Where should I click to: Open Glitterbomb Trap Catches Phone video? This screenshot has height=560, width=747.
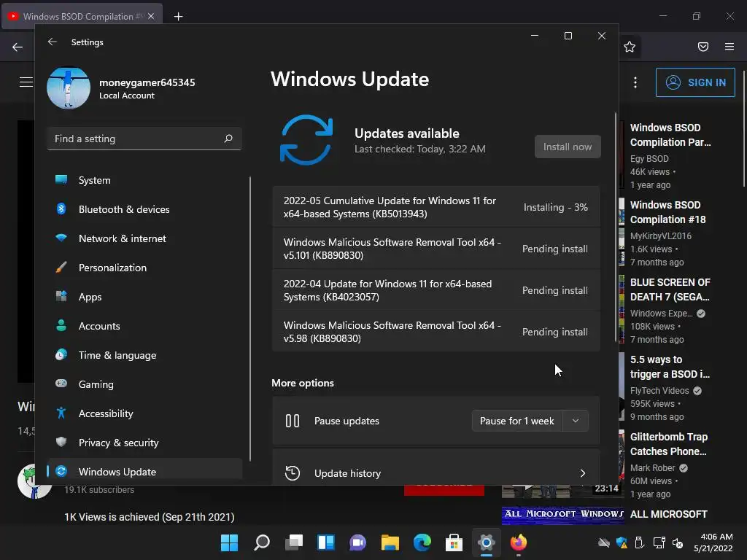tap(668, 444)
